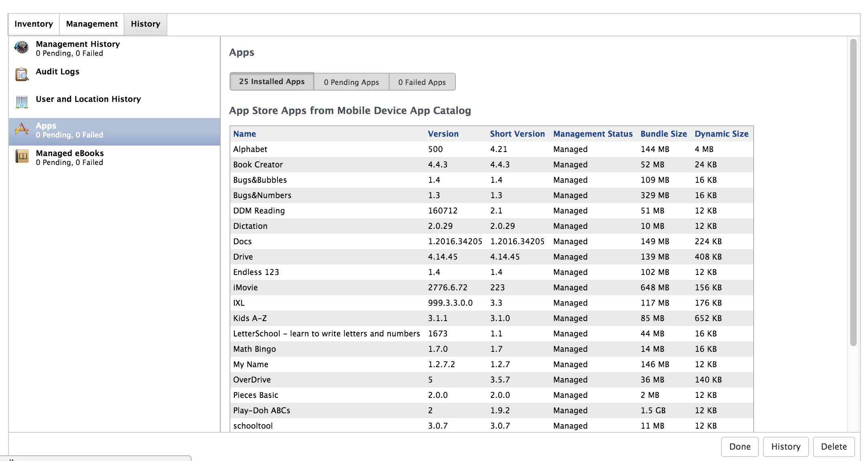The image size is (868, 461).
Task: Click the Delete button
Action: pyautogui.click(x=834, y=447)
